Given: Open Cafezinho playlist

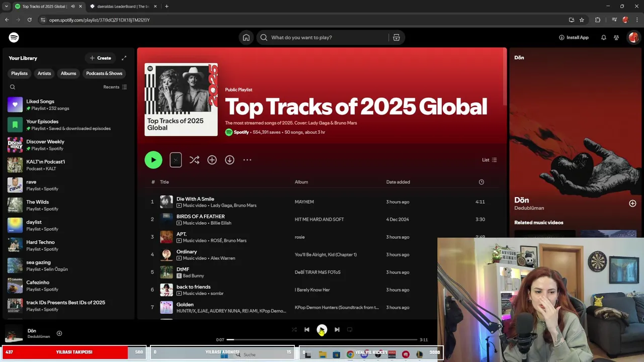Looking at the screenshot, I should click(x=68, y=286).
